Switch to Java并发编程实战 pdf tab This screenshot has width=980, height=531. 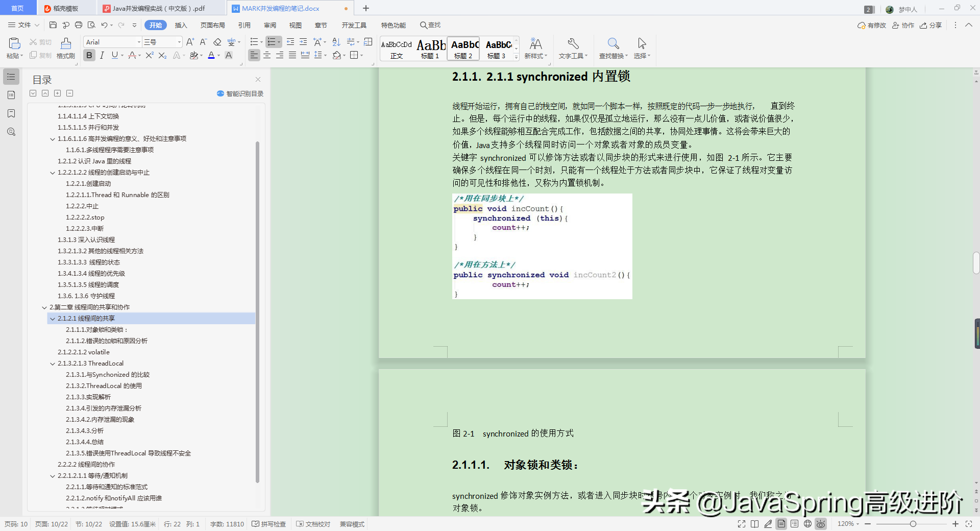(158, 8)
